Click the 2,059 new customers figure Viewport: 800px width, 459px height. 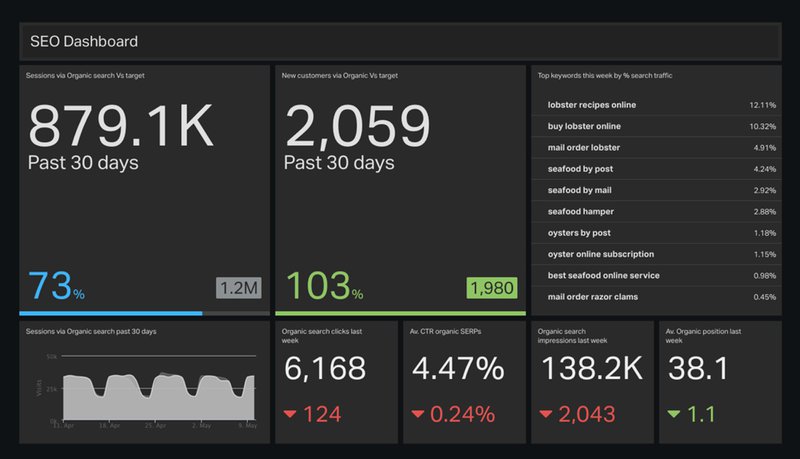click(358, 126)
